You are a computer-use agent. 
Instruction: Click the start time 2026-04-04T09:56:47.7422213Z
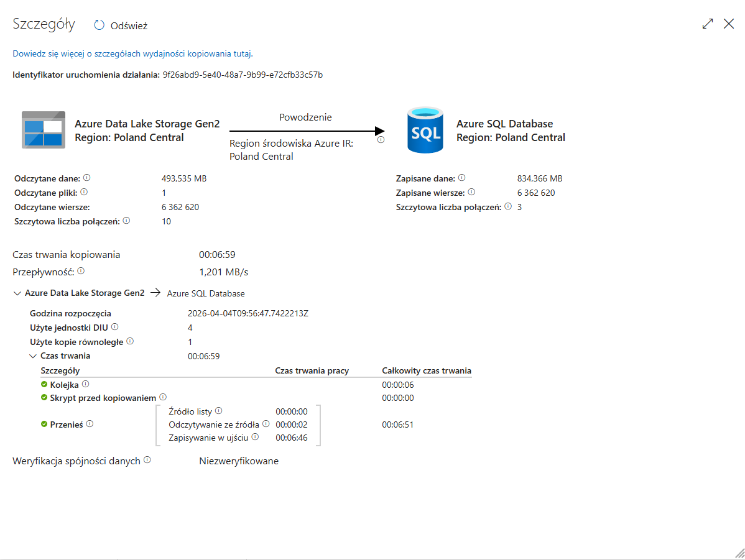click(248, 313)
